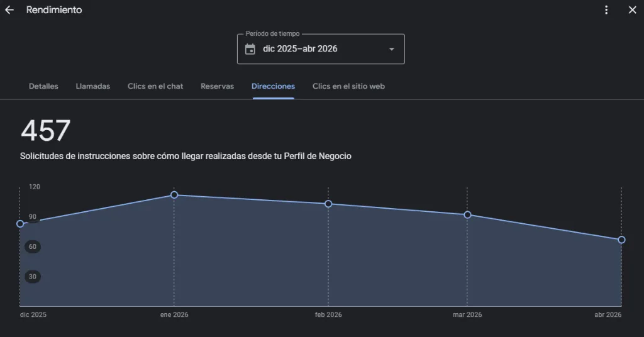The height and width of the screenshot is (337, 644).
Task: Click the 'Período de tiempo' field label
Action: coord(272,34)
